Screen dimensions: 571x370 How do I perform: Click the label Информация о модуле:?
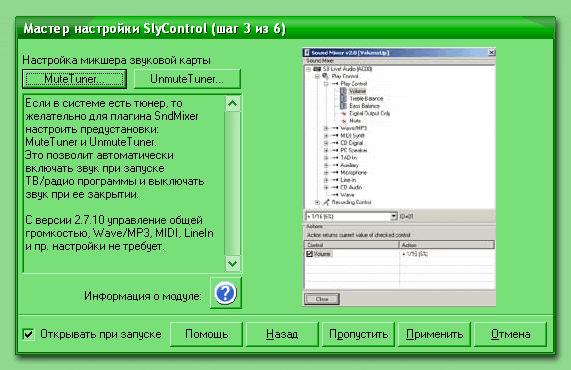(x=142, y=296)
